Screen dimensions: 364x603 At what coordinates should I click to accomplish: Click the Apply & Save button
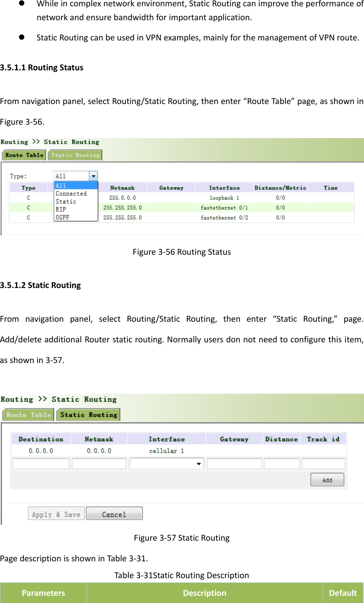click(x=56, y=514)
